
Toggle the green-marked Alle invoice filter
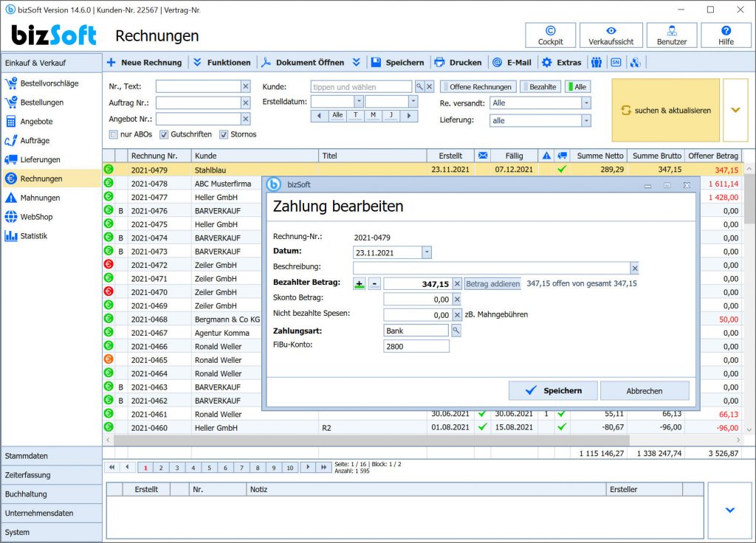[577, 87]
